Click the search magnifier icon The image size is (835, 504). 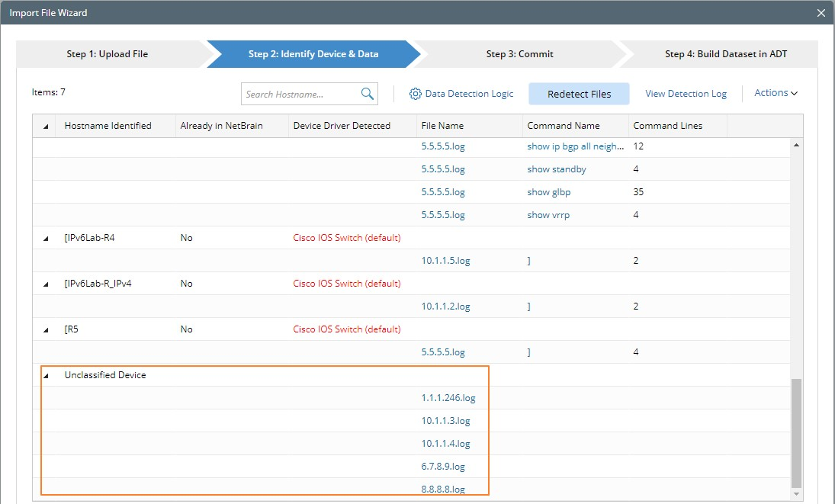[x=368, y=94]
